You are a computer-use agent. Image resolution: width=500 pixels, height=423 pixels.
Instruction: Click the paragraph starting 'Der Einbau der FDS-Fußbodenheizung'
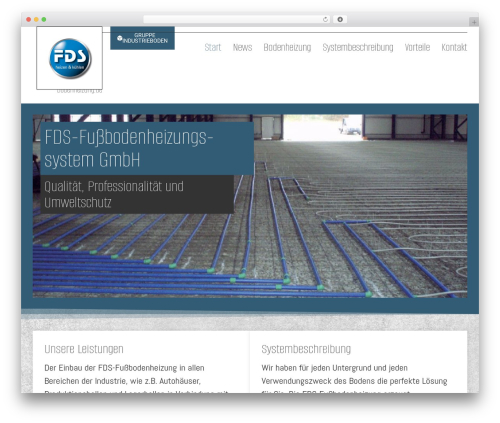[x=137, y=380]
